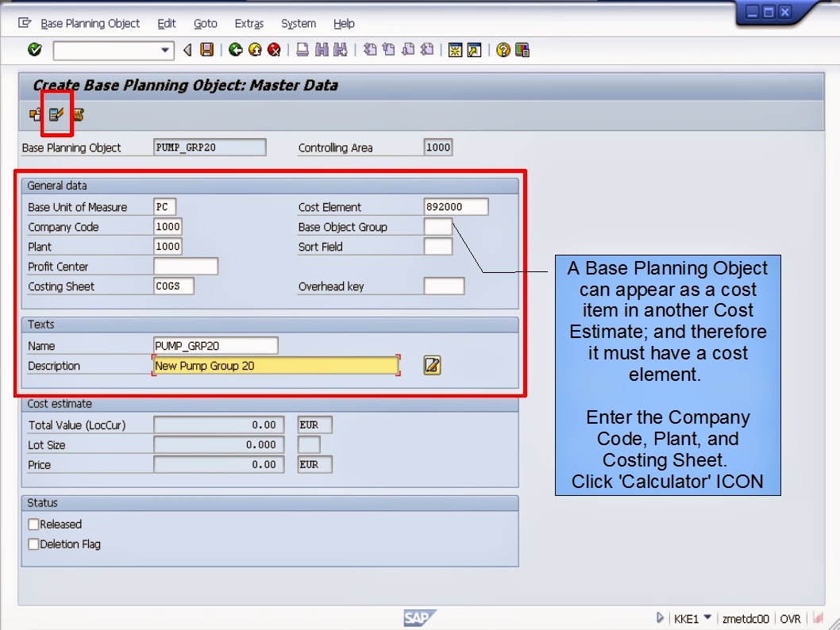Open the System menu
The height and width of the screenshot is (630, 840).
pos(299,24)
